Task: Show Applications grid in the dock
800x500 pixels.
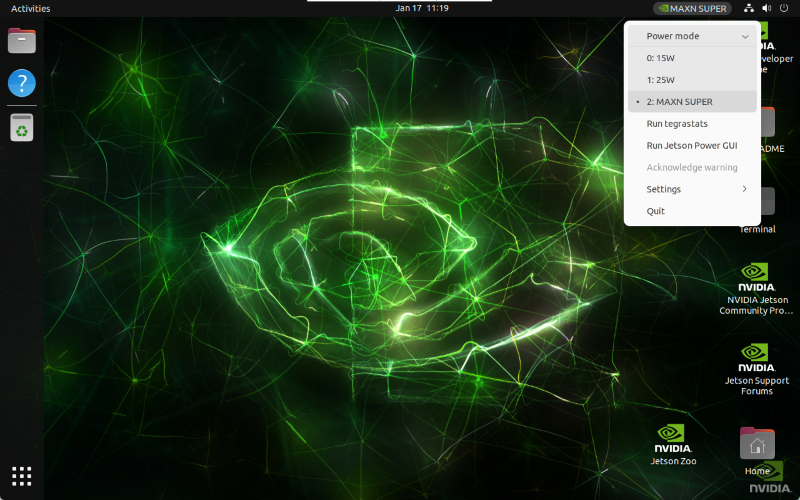Action: 22,476
